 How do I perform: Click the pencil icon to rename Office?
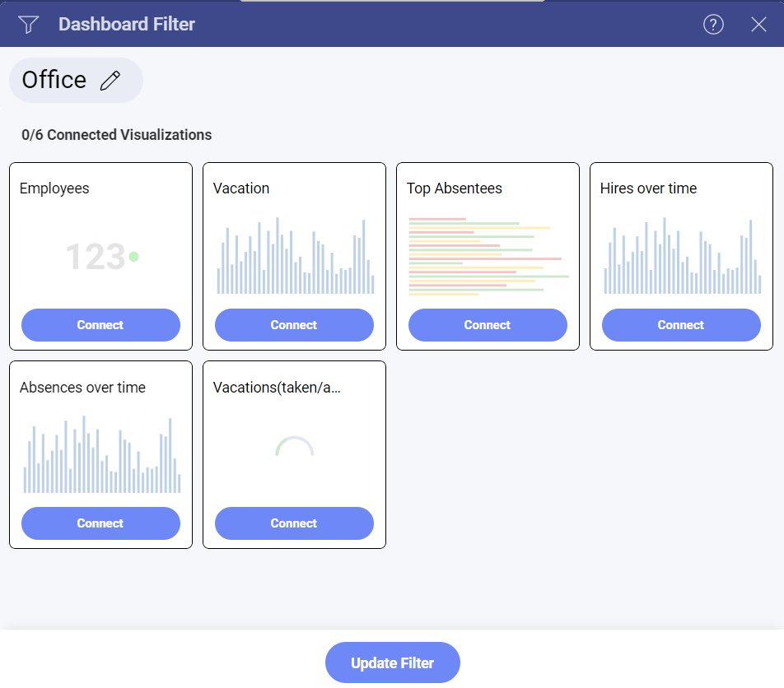coord(110,81)
